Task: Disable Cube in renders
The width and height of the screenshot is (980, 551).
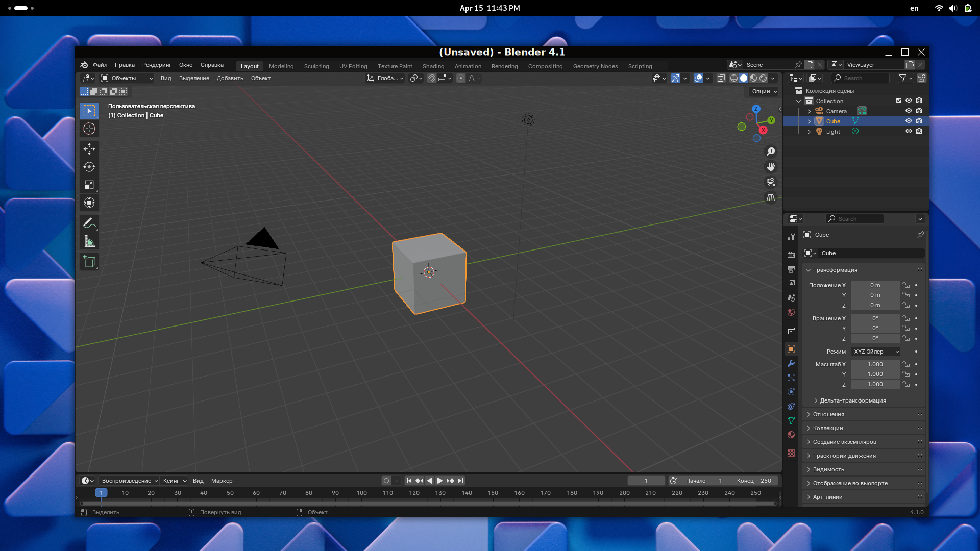Action: [919, 121]
